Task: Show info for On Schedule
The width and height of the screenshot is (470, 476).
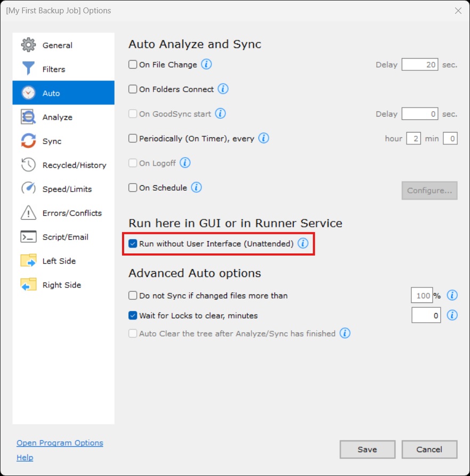Action: point(196,187)
